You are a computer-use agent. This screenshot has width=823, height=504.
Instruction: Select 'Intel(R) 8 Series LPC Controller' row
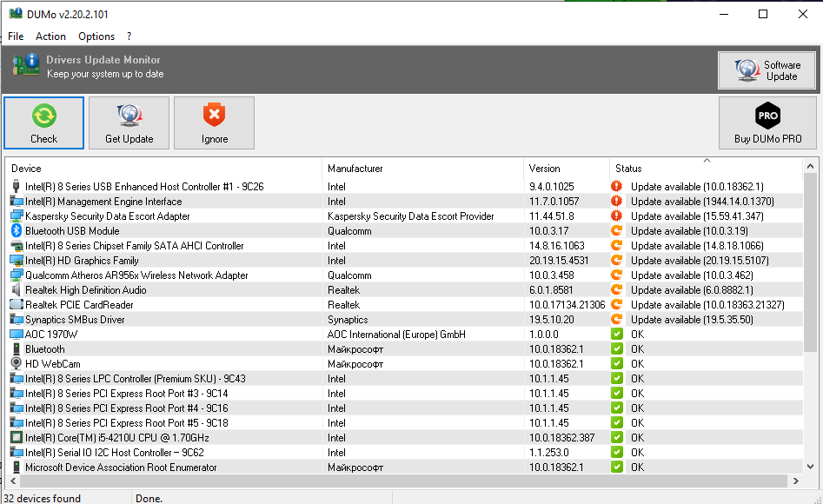404,379
